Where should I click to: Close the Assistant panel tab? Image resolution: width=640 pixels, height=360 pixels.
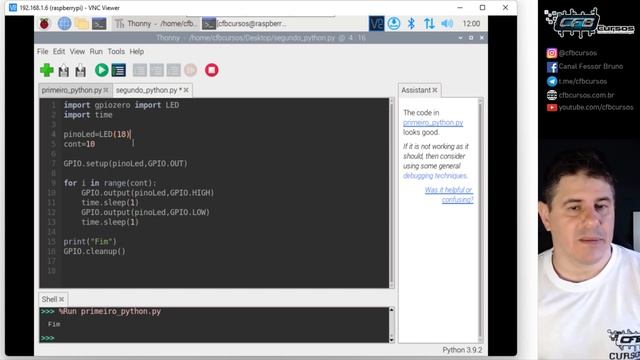[x=435, y=90]
